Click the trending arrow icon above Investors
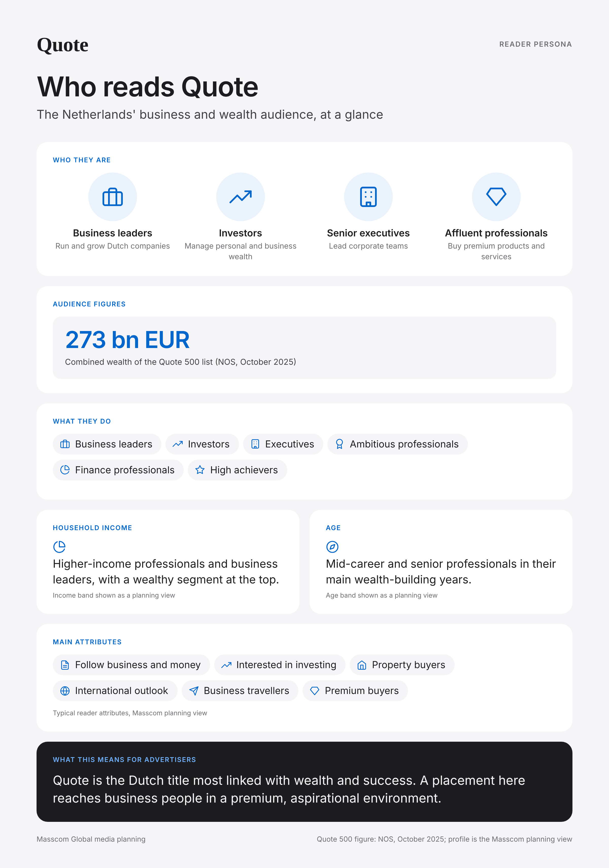This screenshot has width=609, height=868. click(x=241, y=197)
